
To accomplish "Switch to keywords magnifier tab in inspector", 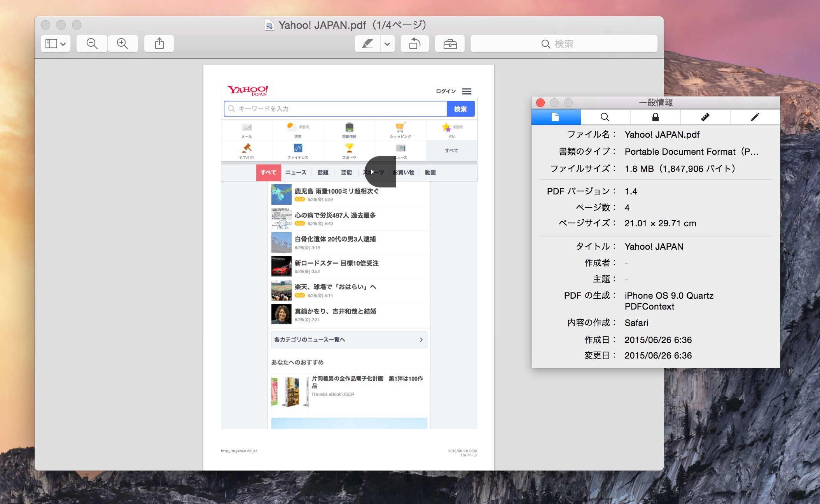I will click(x=605, y=117).
